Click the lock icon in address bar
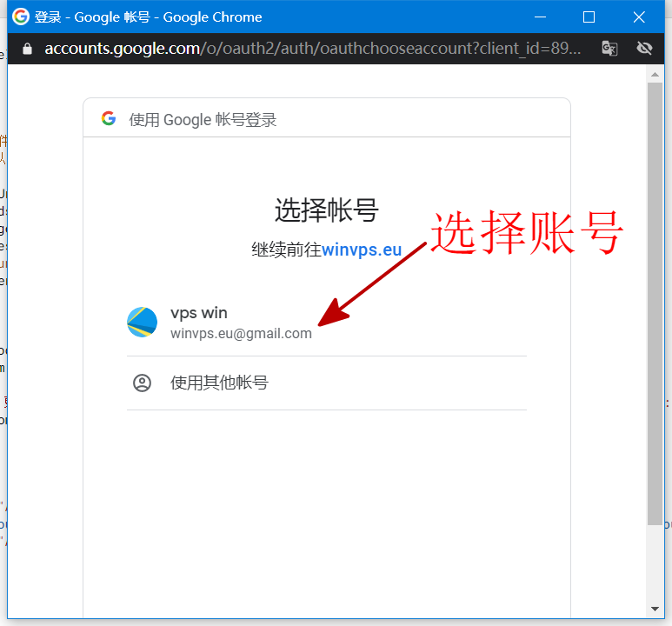This screenshot has height=626, width=672. pyautogui.click(x=27, y=49)
